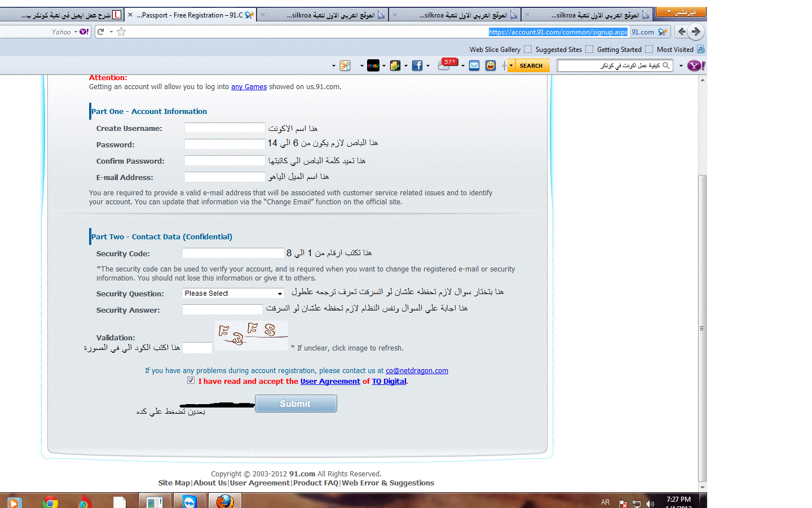The image size is (812, 508).
Task: Open the 'any Games' link
Action: coord(249,87)
